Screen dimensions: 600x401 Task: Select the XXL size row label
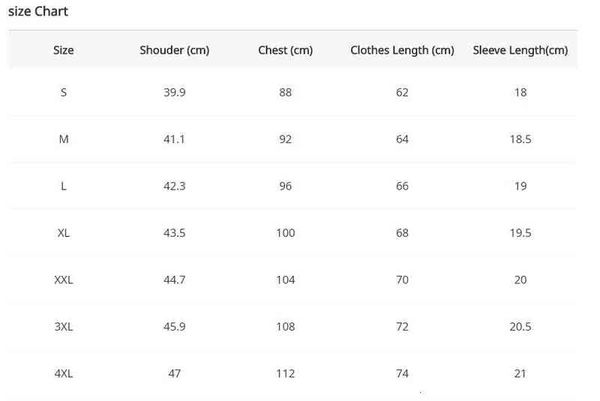coord(64,280)
